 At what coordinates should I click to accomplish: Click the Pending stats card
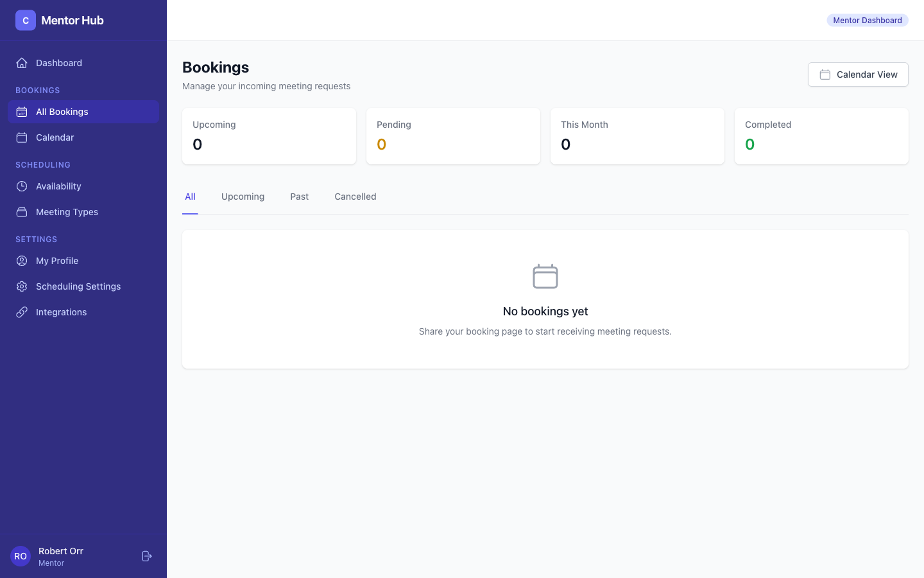(453, 136)
